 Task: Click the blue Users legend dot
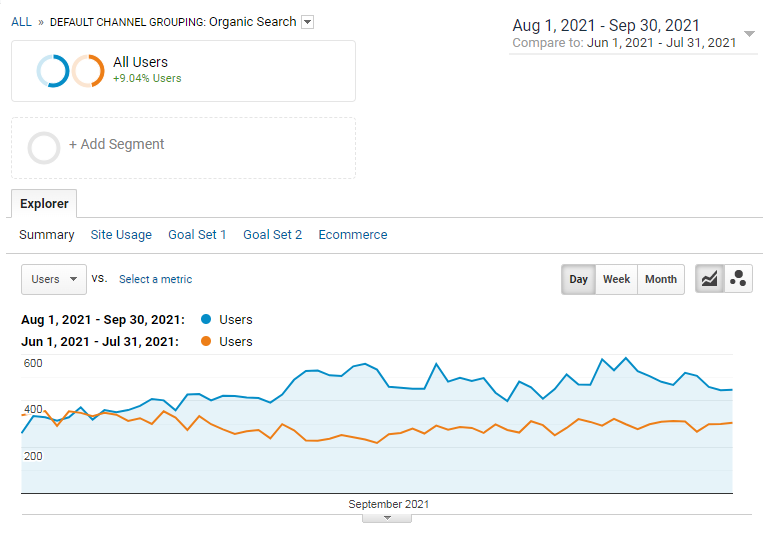coord(206,320)
